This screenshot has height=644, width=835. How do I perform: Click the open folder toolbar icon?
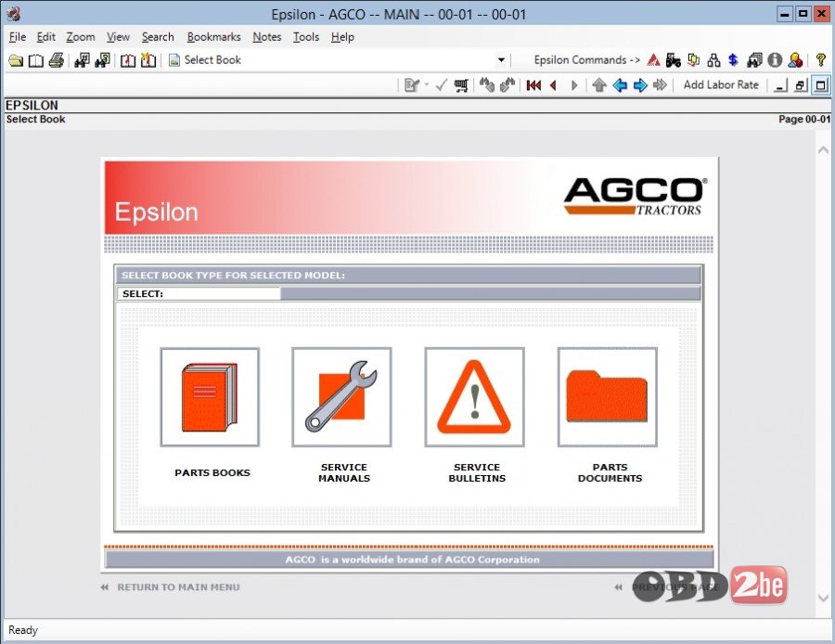(16, 60)
